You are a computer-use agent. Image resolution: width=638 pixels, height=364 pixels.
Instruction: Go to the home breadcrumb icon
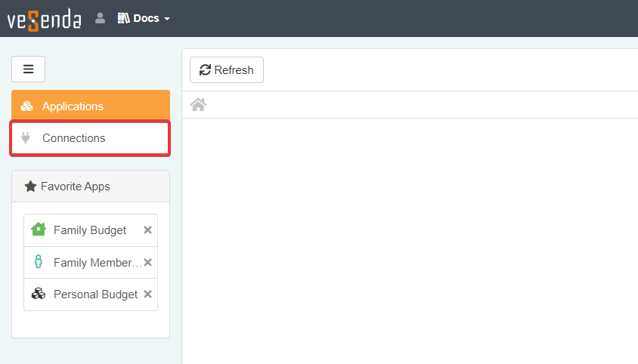[x=198, y=105]
